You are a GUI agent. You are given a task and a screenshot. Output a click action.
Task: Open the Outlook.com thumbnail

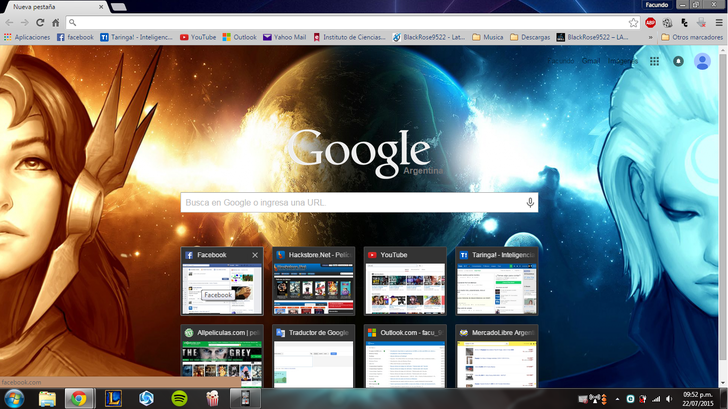coord(405,356)
